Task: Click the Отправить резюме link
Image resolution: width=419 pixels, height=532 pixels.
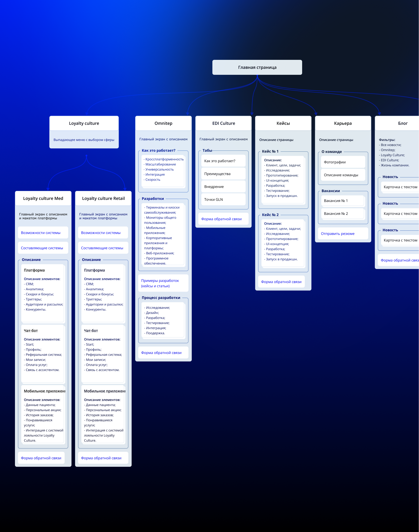Action: tap(338, 234)
